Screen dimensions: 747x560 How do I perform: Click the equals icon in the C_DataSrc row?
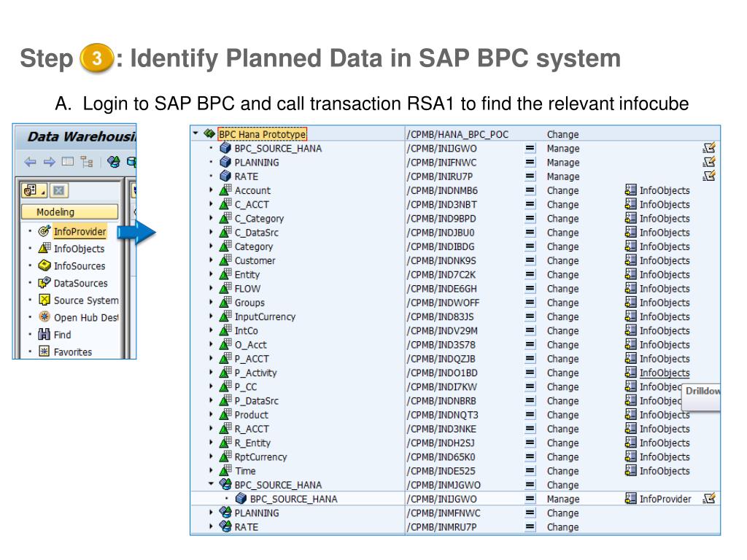(x=530, y=233)
